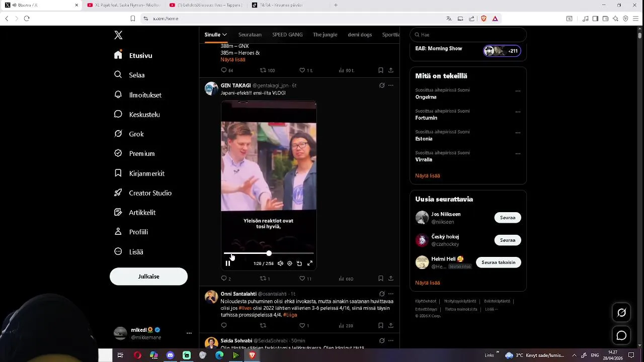
Task: Click Näytä lisää under trends
Action: 428,175
